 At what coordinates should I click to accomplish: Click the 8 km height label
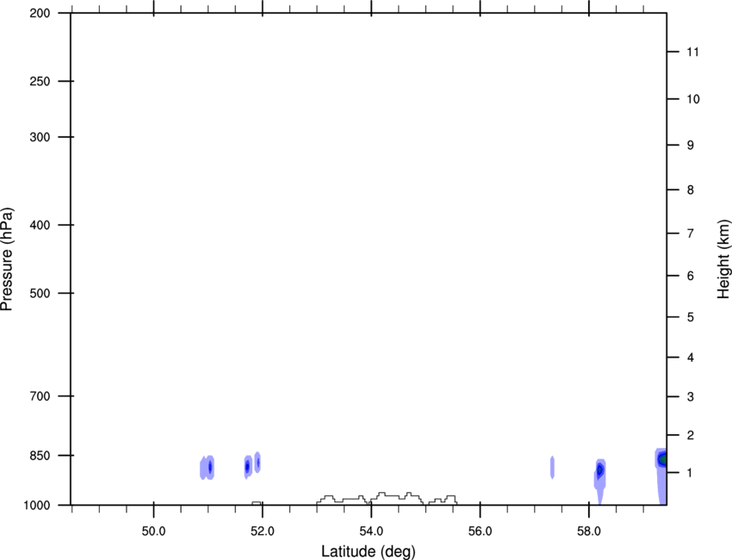(x=690, y=190)
